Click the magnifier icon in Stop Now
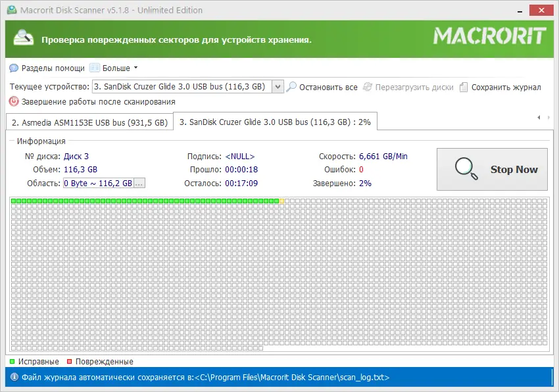This screenshot has height=392, width=559. [x=466, y=169]
